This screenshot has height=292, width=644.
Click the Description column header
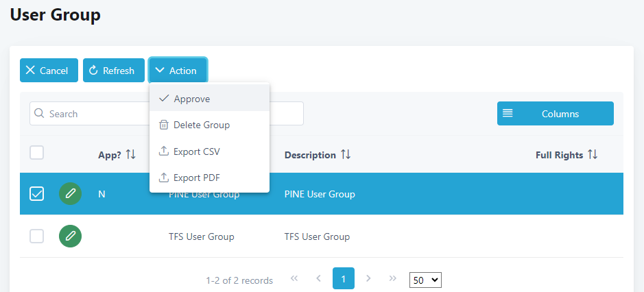310,155
